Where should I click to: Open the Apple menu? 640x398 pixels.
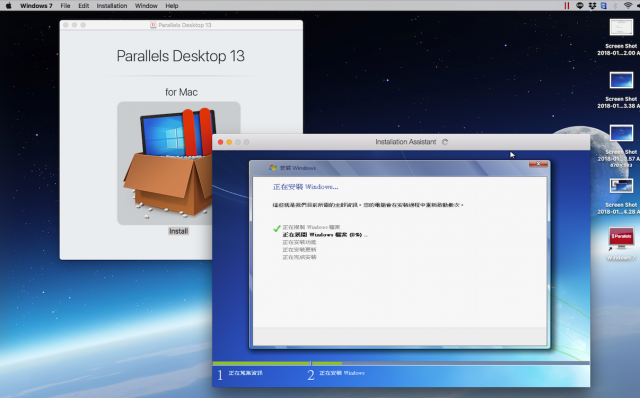(x=9, y=6)
